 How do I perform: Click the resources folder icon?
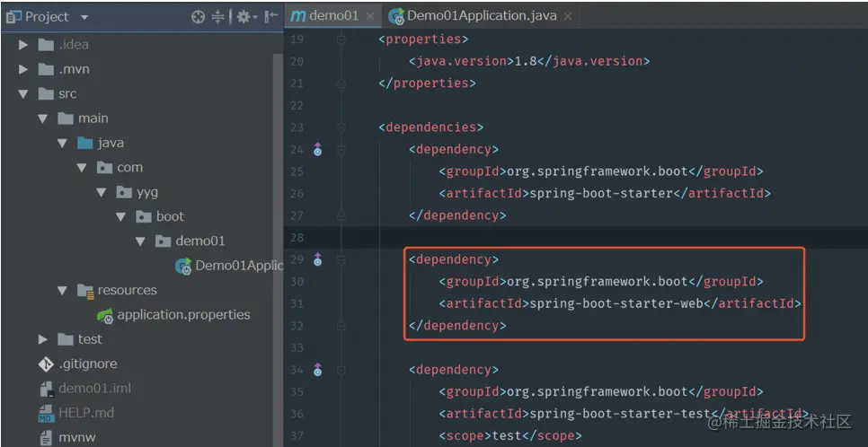[x=85, y=291]
